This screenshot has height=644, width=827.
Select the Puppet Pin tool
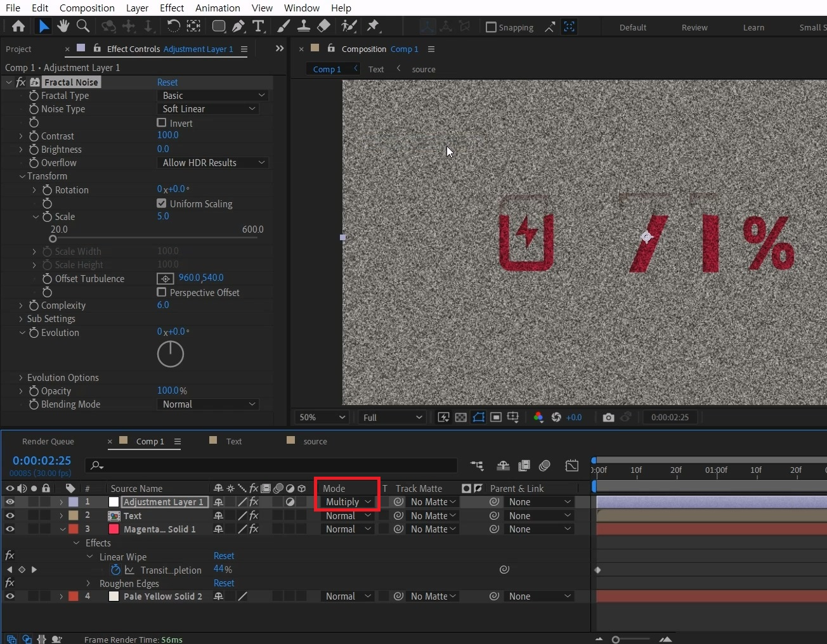(x=374, y=26)
